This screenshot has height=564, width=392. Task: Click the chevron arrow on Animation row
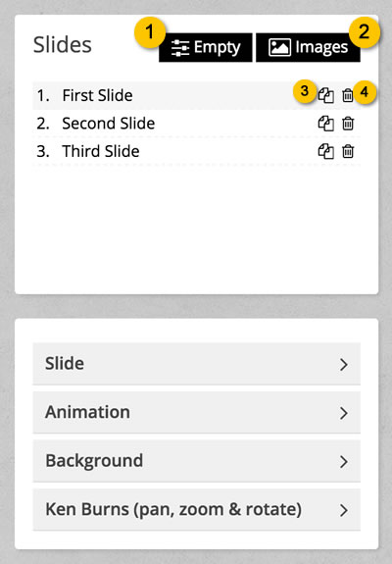pos(344,413)
